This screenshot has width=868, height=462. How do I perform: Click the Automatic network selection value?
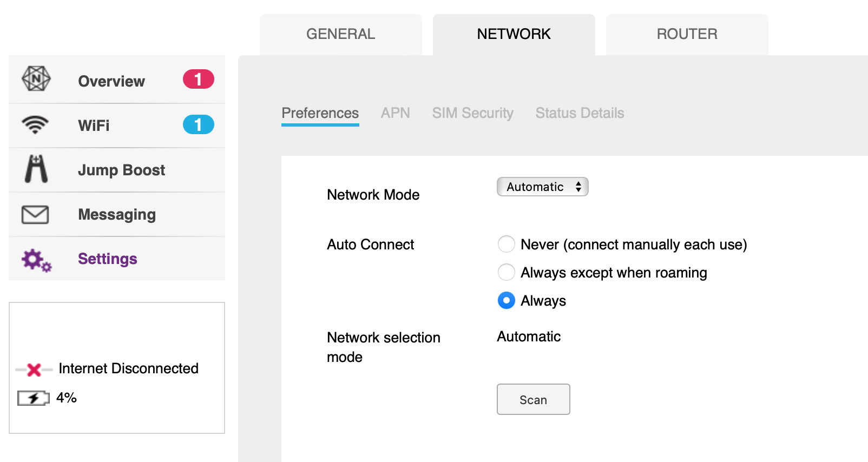tap(529, 336)
